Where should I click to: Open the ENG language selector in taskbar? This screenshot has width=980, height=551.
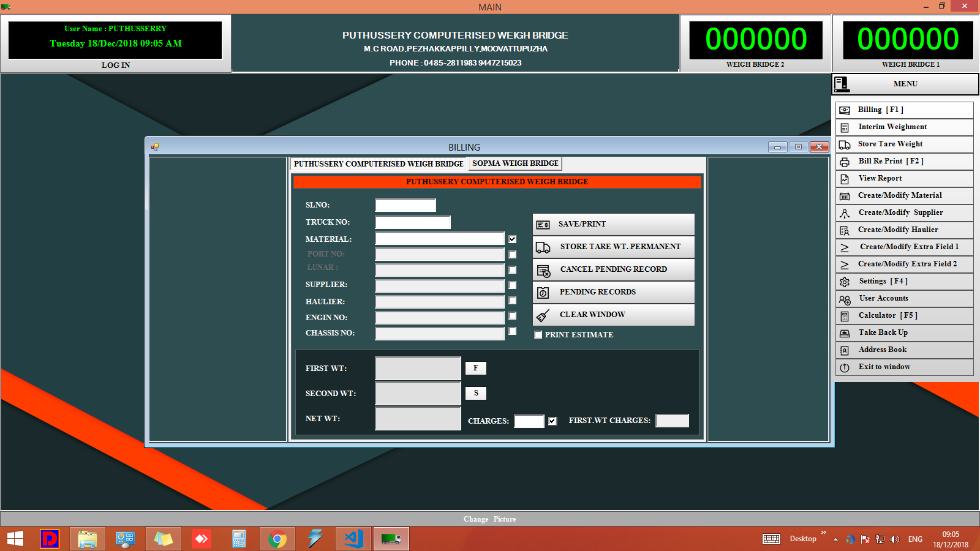point(915,539)
